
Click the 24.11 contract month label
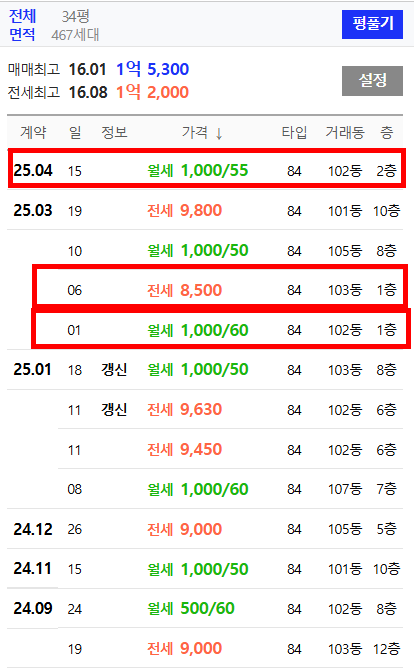(32, 569)
